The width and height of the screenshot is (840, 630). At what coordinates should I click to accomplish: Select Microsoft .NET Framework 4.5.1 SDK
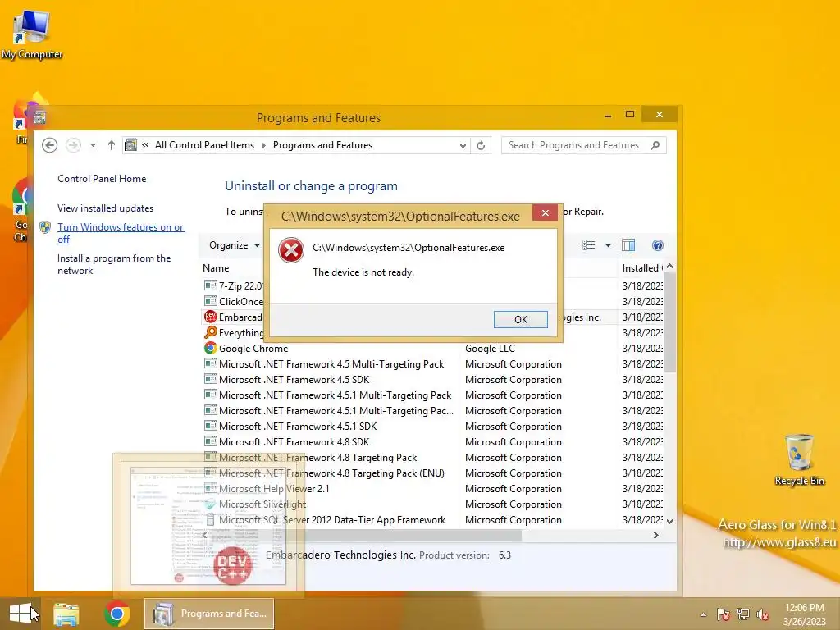297,427
